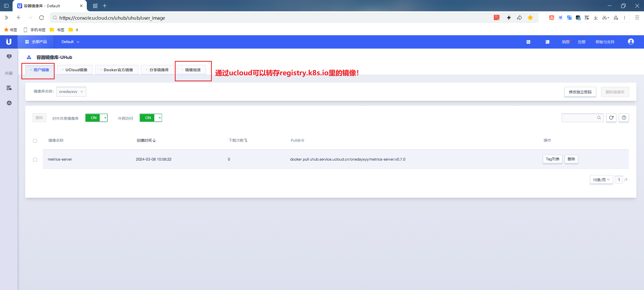
Task: Expand the Default project dropdown
Action: (70, 42)
